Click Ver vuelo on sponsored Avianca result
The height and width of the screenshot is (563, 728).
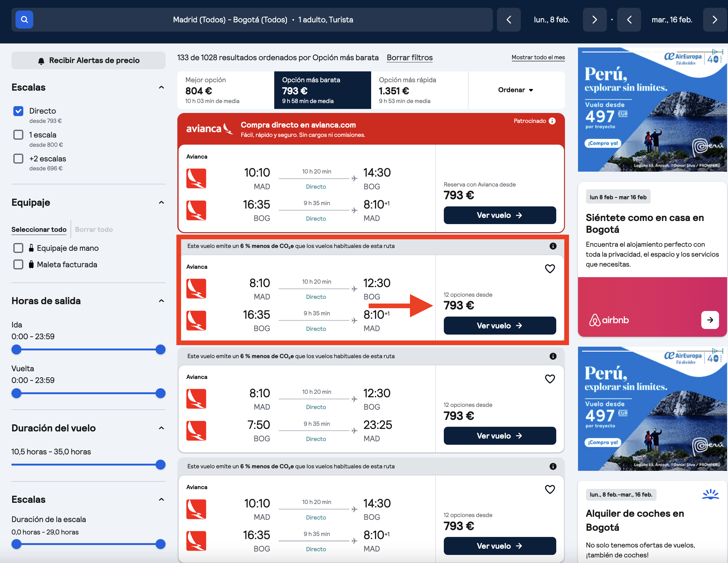click(x=500, y=215)
